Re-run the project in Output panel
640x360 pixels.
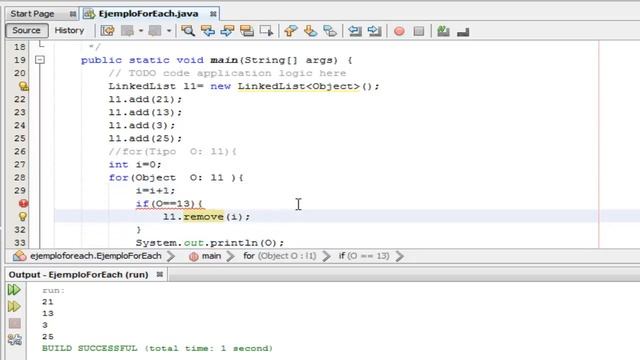click(14, 290)
